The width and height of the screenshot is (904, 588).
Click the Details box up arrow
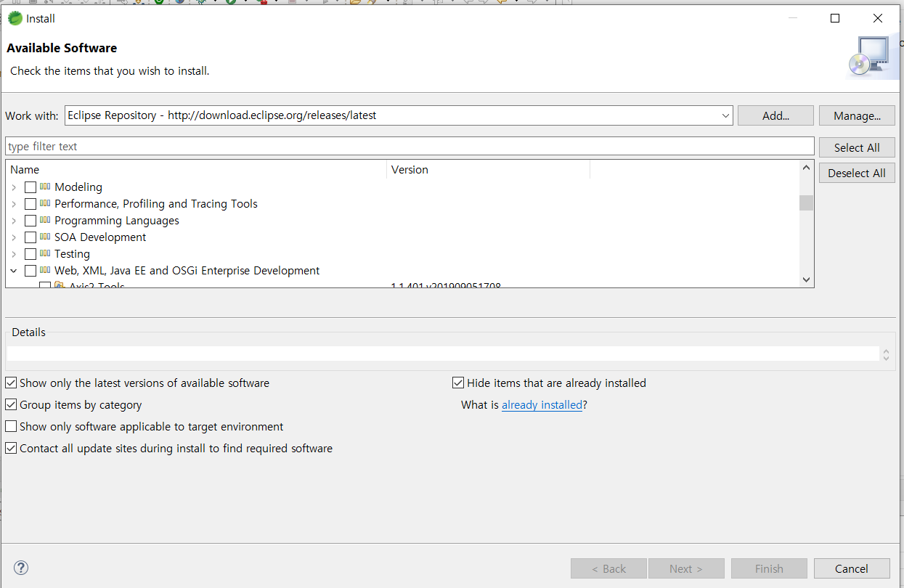pyautogui.click(x=886, y=351)
